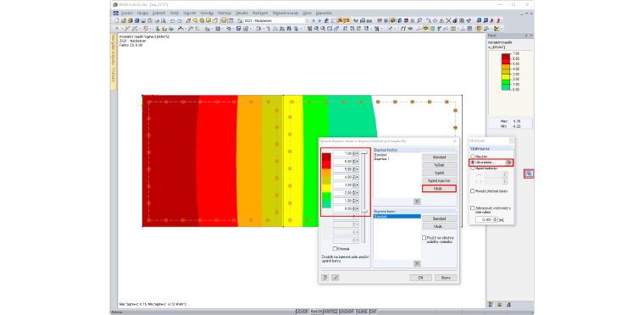The height and width of the screenshot is (315, 644).
Task: Click the rainbow results icon at end of second toolbar
Action: (x=497, y=29)
